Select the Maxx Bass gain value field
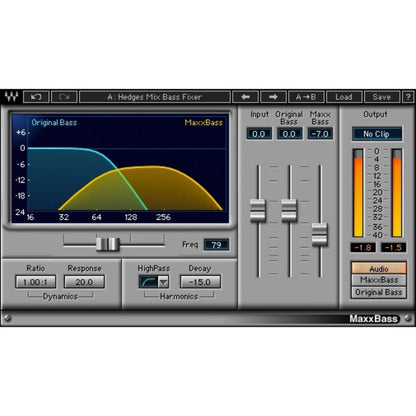Image resolution: width=416 pixels, height=416 pixels. click(x=320, y=134)
